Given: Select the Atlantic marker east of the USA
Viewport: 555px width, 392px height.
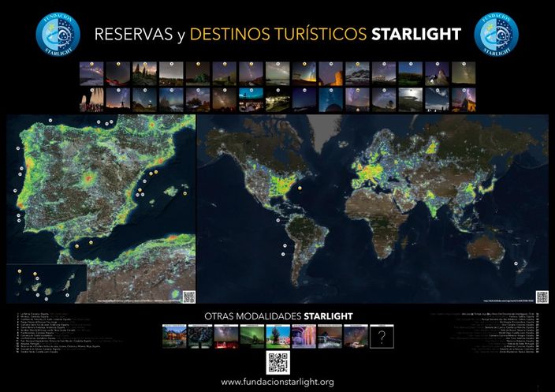Looking at the screenshot, I should click(300, 188).
